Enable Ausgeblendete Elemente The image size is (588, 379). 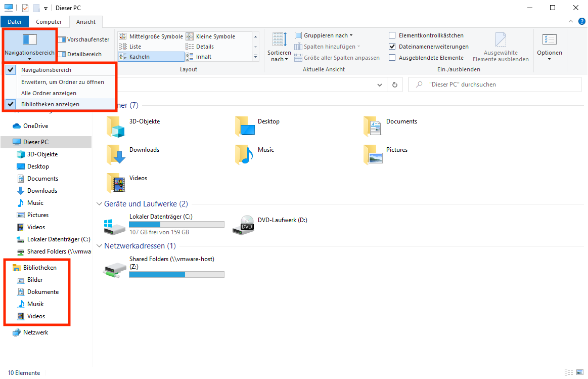[392, 57]
